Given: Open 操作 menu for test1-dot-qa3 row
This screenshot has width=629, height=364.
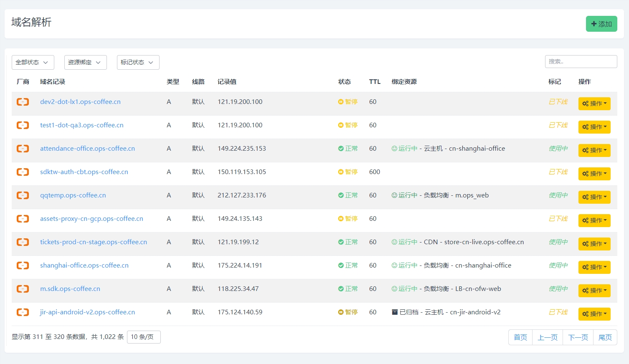Looking at the screenshot, I should (594, 127).
